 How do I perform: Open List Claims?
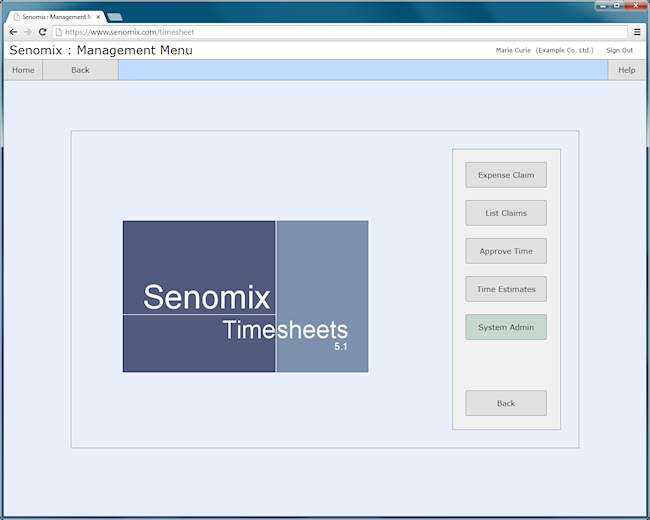pyautogui.click(x=506, y=213)
